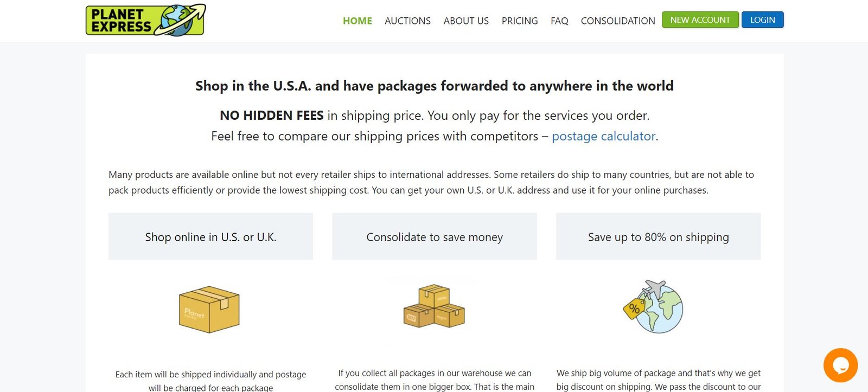Click the NEW ACCOUNT button
This screenshot has height=392, width=868.
click(x=700, y=20)
